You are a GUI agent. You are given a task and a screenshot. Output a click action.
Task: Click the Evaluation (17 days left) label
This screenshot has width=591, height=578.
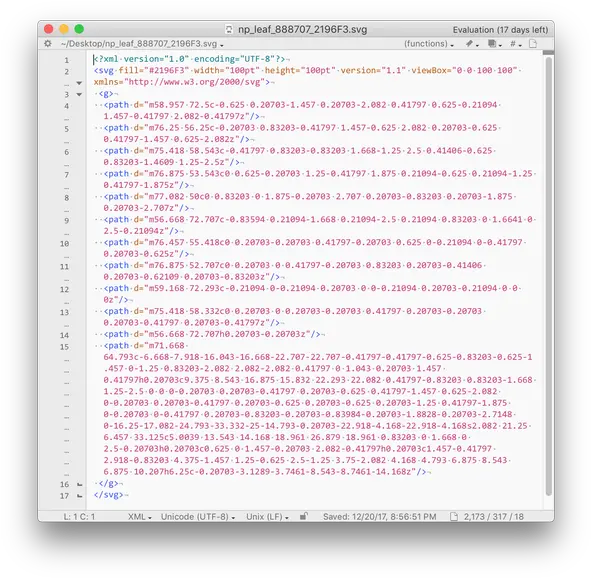[x=500, y=30]
